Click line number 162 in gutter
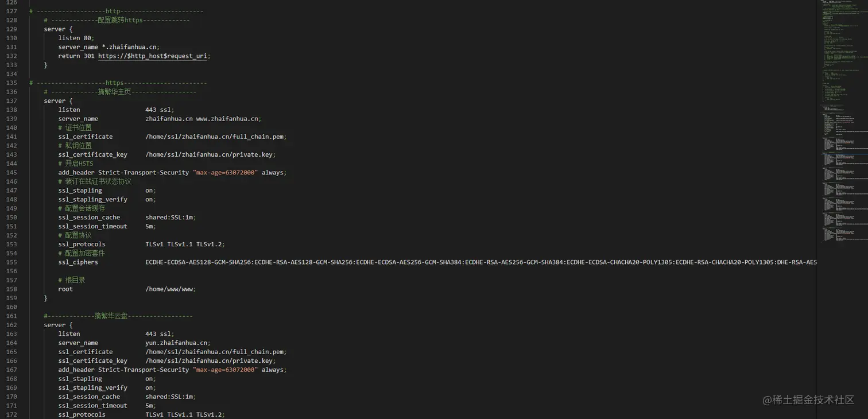Viewport: 868px width, 419px height. [x=11, y=325]
